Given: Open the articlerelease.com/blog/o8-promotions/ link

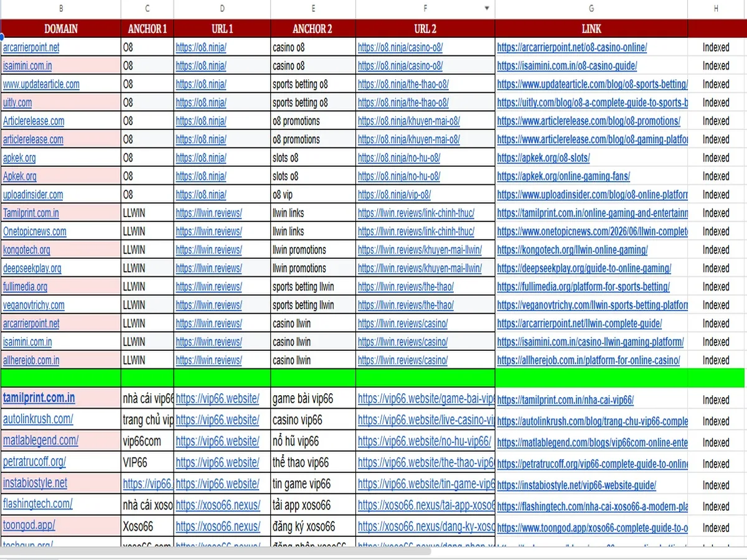Looking at the screenshot, I should point(589,121).
